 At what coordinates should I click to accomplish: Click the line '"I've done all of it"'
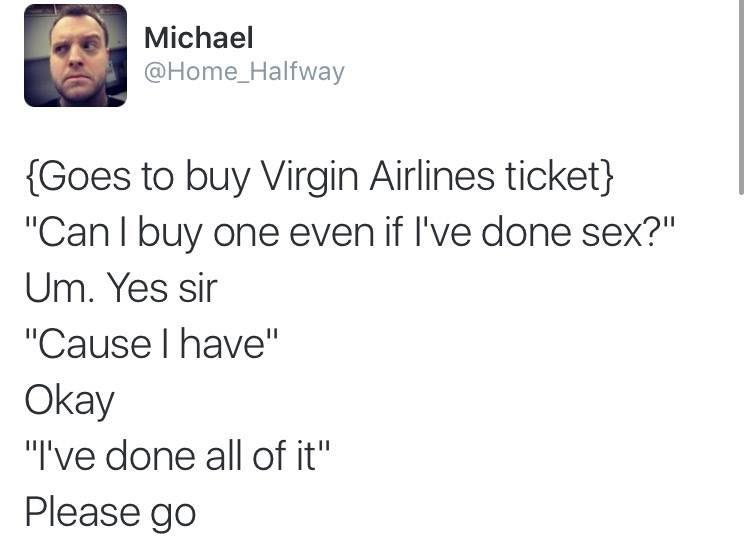[177, 455]
